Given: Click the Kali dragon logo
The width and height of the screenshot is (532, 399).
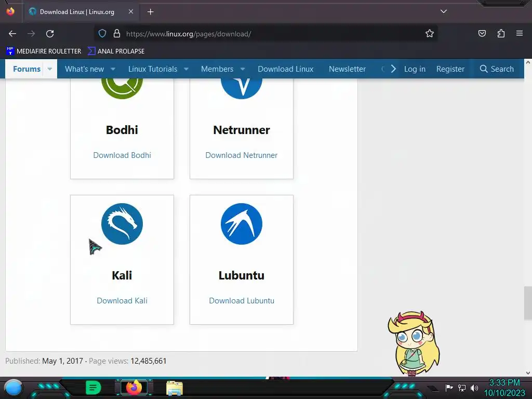Looking at the screenshot, I should coord(122,224).
